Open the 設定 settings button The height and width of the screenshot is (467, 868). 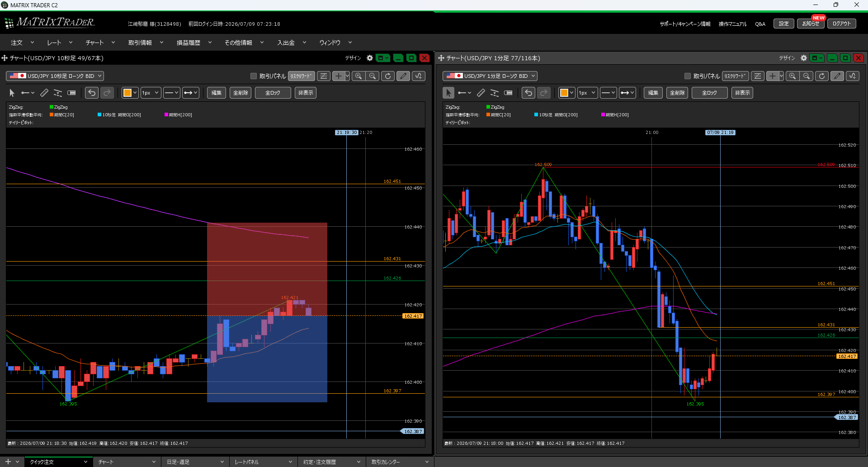click(x=784, y=24)
